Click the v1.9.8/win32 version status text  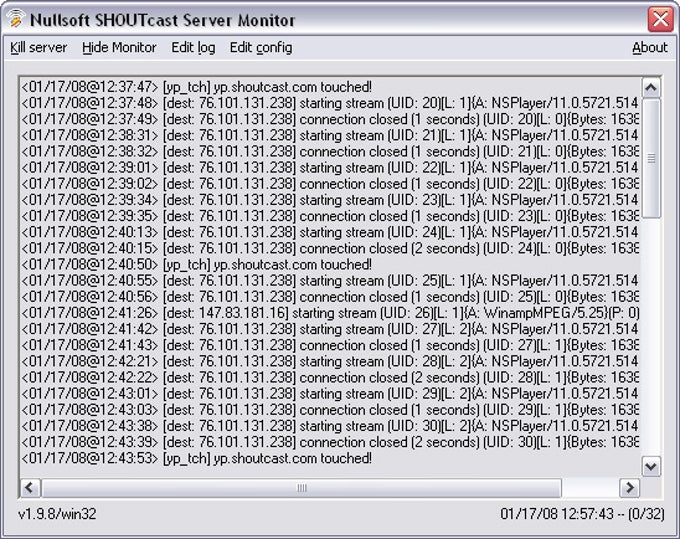pos(57,514)
